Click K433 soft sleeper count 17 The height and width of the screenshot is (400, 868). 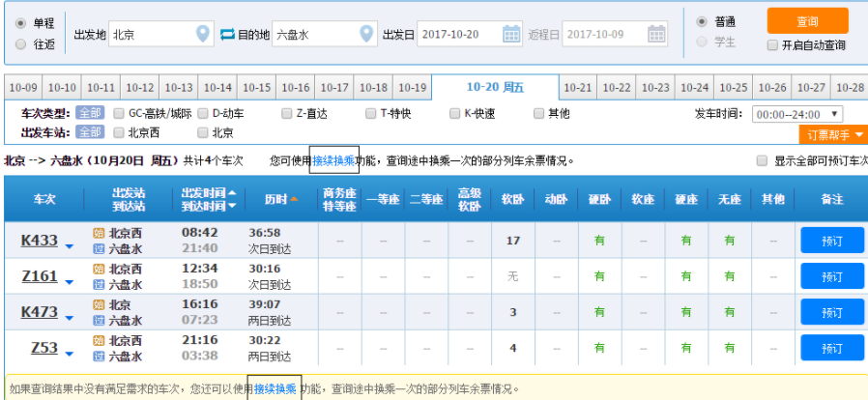click(x=513, y=241)
